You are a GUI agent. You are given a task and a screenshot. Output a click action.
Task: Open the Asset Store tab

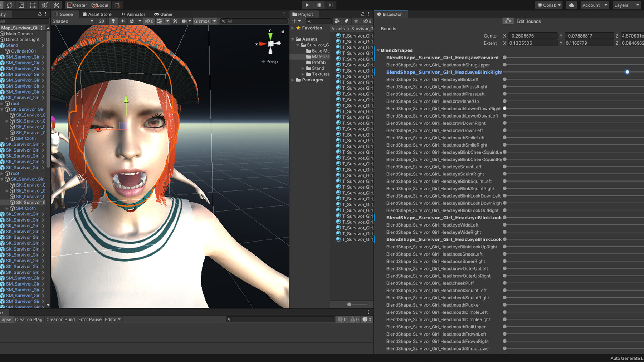99,14
